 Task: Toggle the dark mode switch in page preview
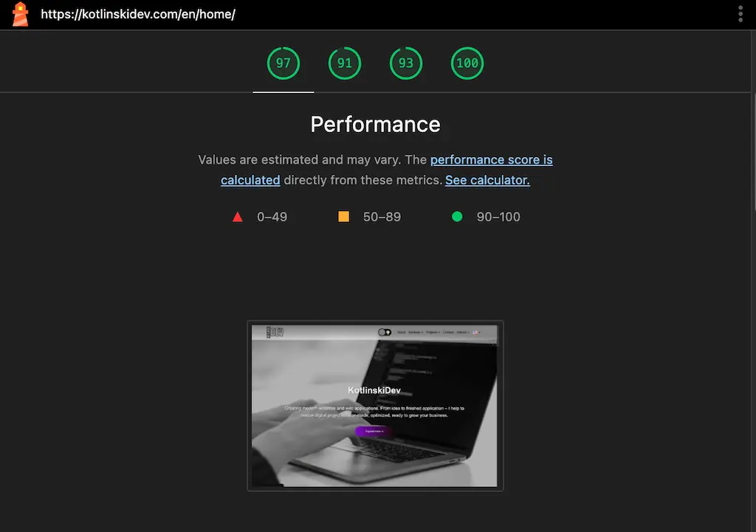(385, 332)
